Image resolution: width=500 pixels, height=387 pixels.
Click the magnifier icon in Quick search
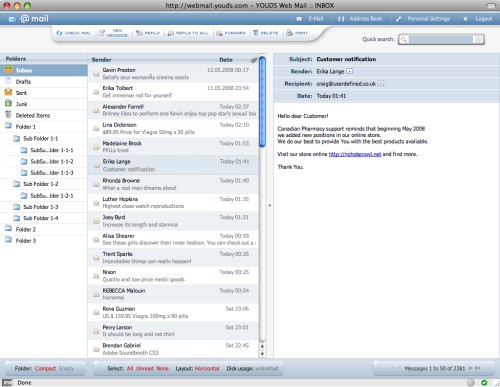[404, 39]
